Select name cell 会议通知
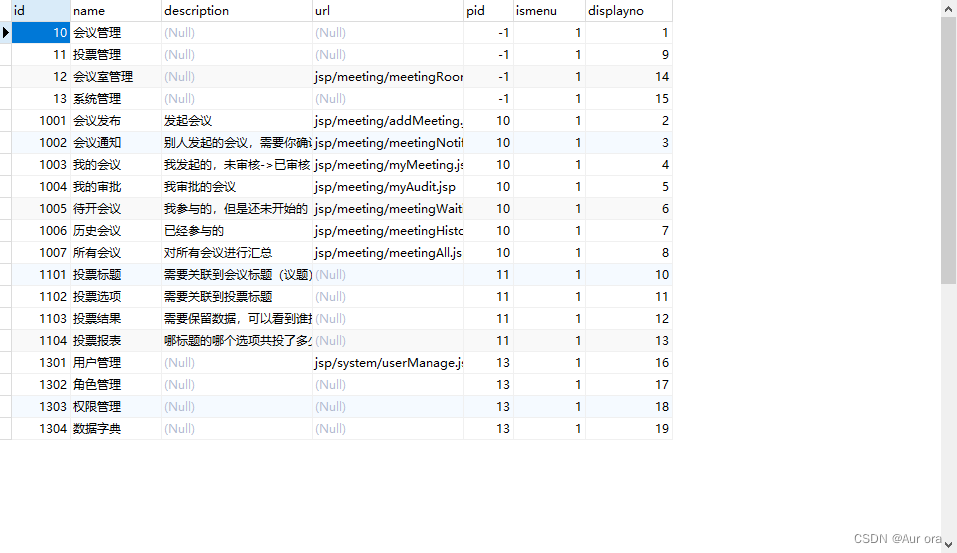 [116, 143]
